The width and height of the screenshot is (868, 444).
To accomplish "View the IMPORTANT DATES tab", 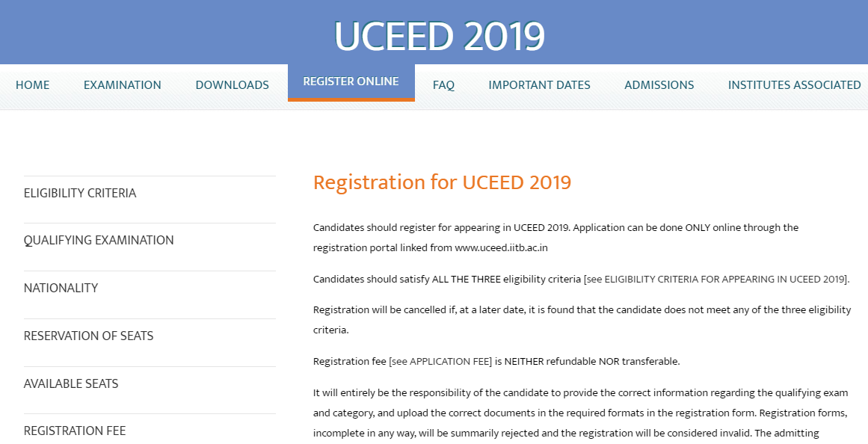I will [539, 84].
